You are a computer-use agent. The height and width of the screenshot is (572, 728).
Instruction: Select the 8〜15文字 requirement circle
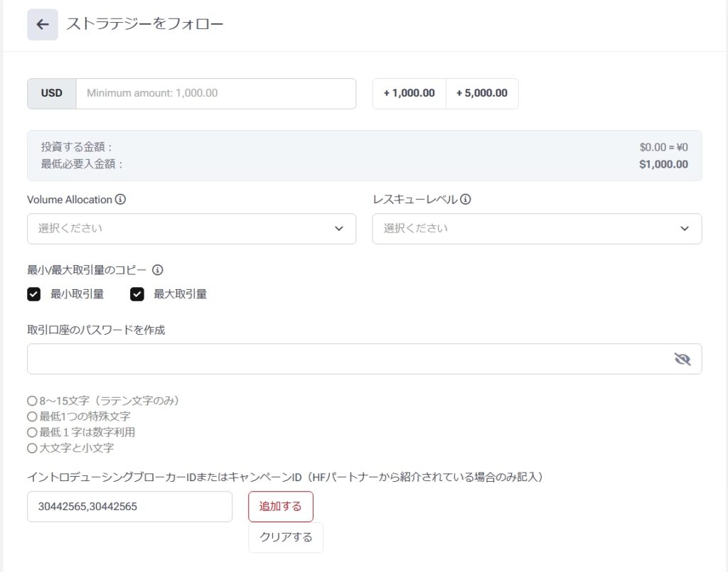point(31,401)
